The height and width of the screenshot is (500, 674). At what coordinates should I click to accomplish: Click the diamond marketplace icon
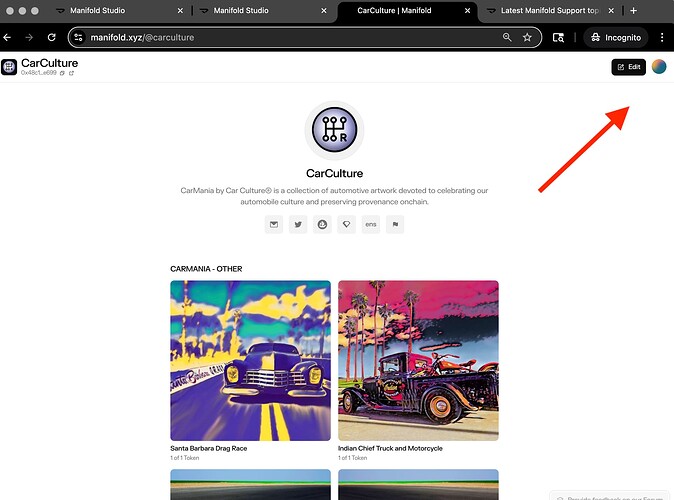(346, 224)
